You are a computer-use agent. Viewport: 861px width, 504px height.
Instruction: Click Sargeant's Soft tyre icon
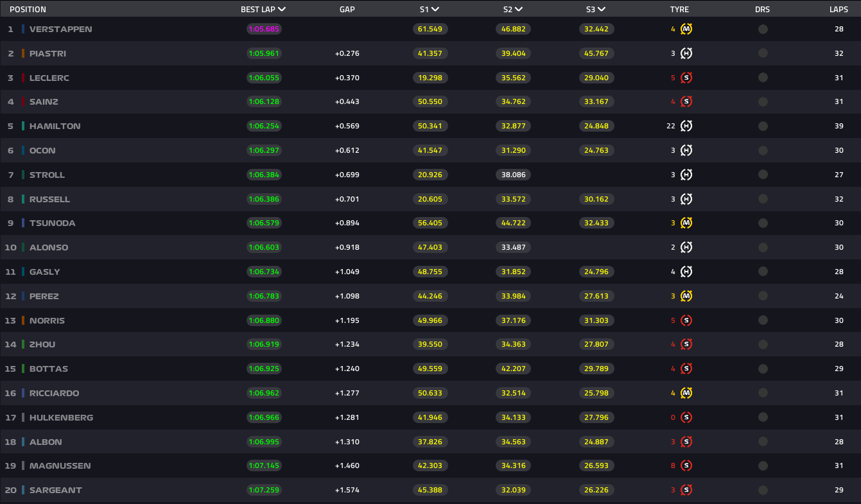[686, 490]
